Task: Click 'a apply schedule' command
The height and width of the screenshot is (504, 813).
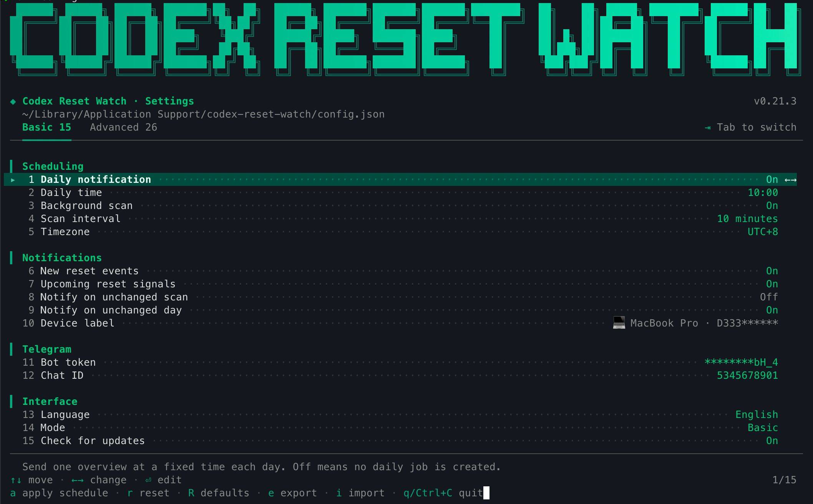Action: [59, 493]
